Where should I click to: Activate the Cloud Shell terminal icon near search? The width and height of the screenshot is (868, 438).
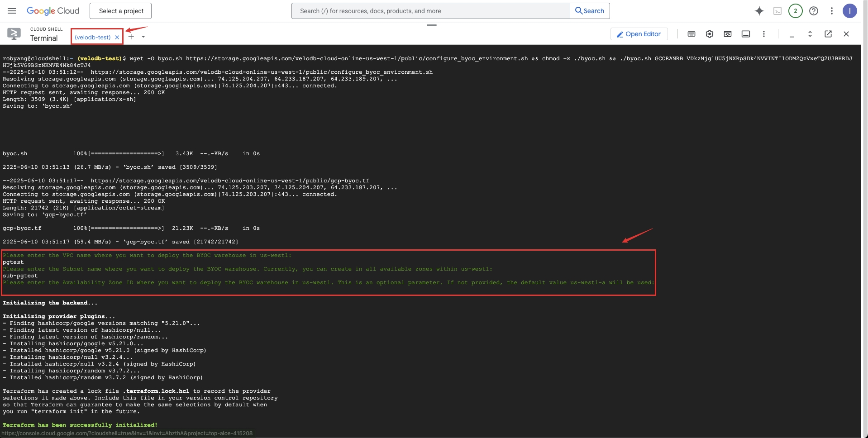point(778,11)
